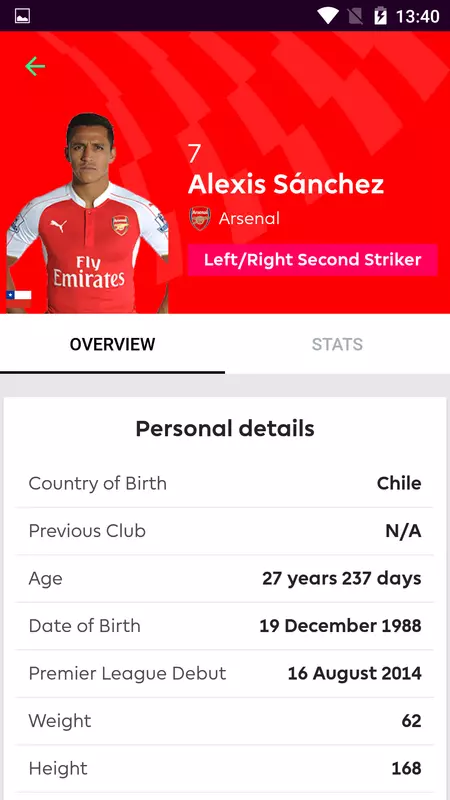The image size is (450, 800).
Task: Switch to the STATS tab
Action: 337,344
